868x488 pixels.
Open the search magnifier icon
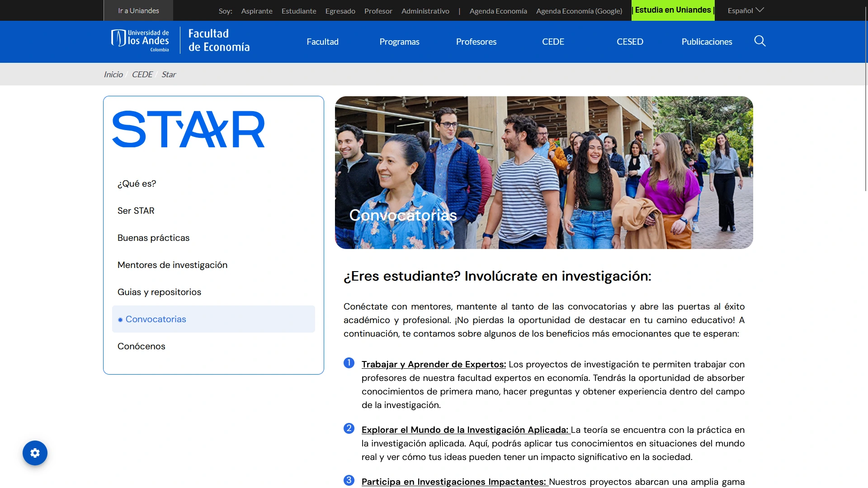click(x=760, y=41)
